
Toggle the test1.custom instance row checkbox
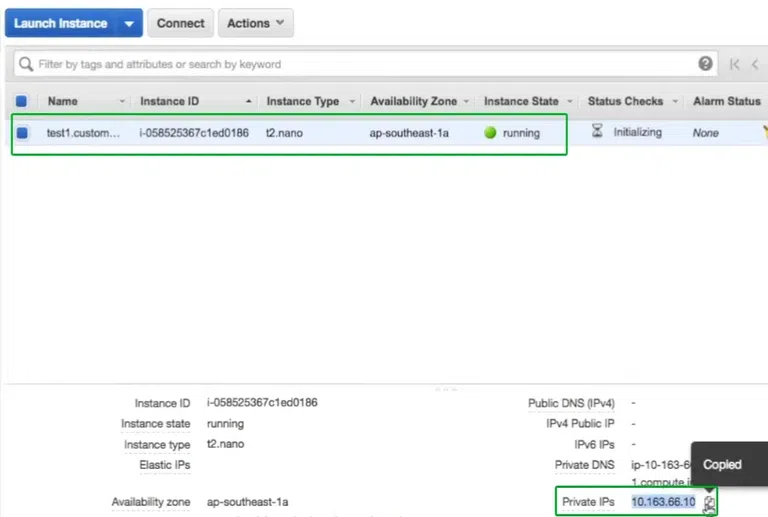click(22, 133)
